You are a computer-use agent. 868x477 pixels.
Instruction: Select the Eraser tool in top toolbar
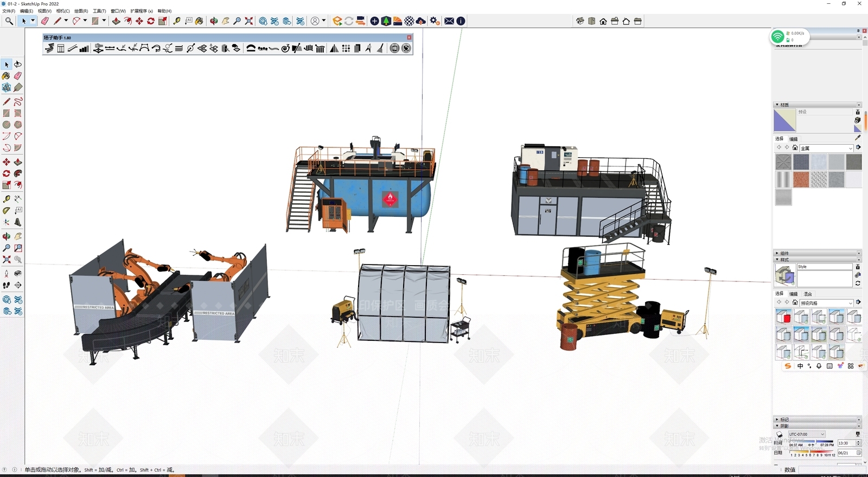(44, 21)
